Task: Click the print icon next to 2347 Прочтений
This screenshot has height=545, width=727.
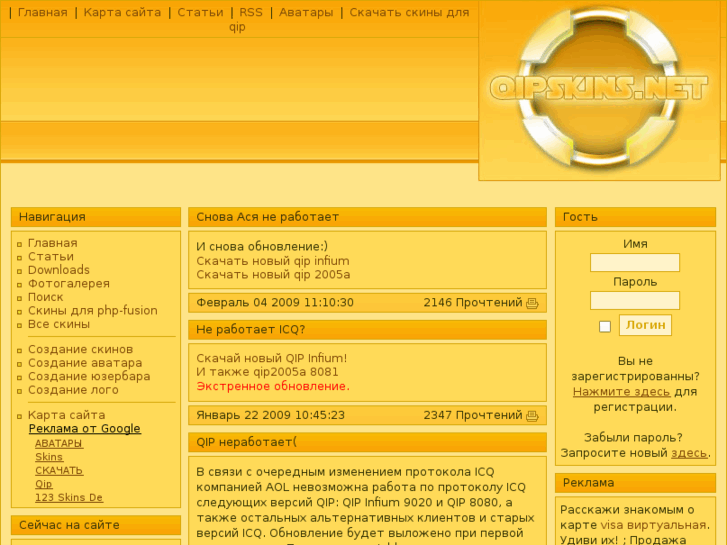Action: [532, 416]
